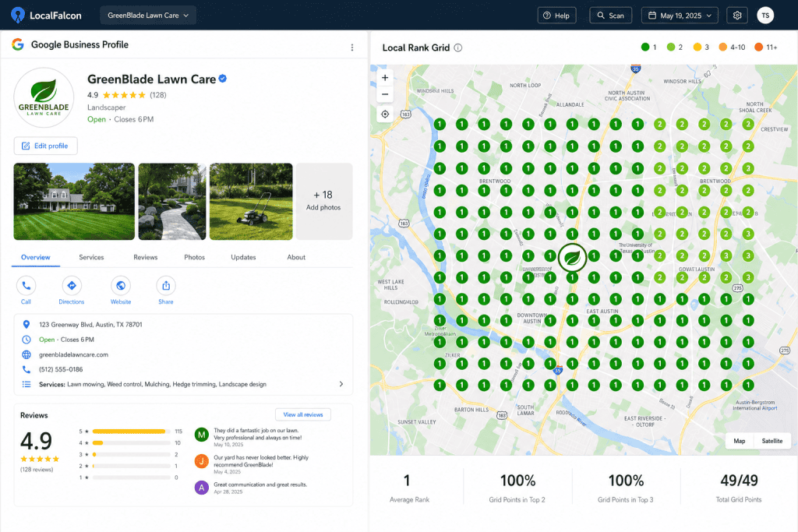The image size is (798, 532).
Task: Click the rank 11+ legend swatch
Action: [759, 48]
